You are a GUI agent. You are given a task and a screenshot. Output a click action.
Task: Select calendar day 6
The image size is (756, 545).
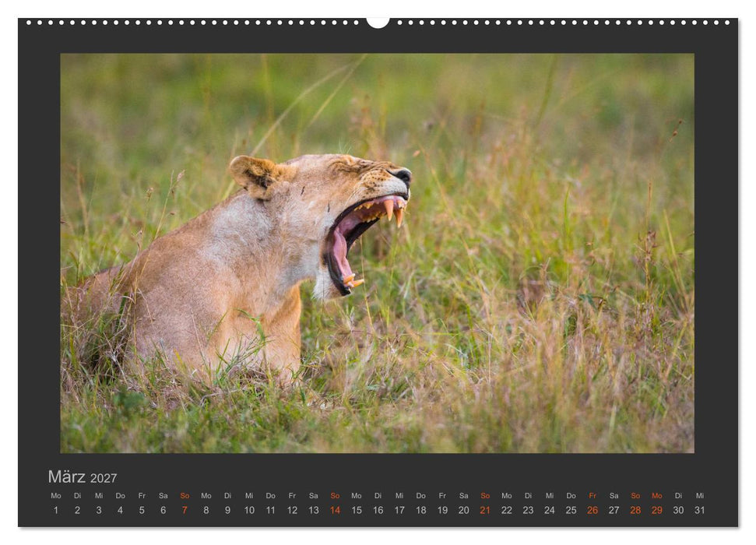tap(163, 510)
